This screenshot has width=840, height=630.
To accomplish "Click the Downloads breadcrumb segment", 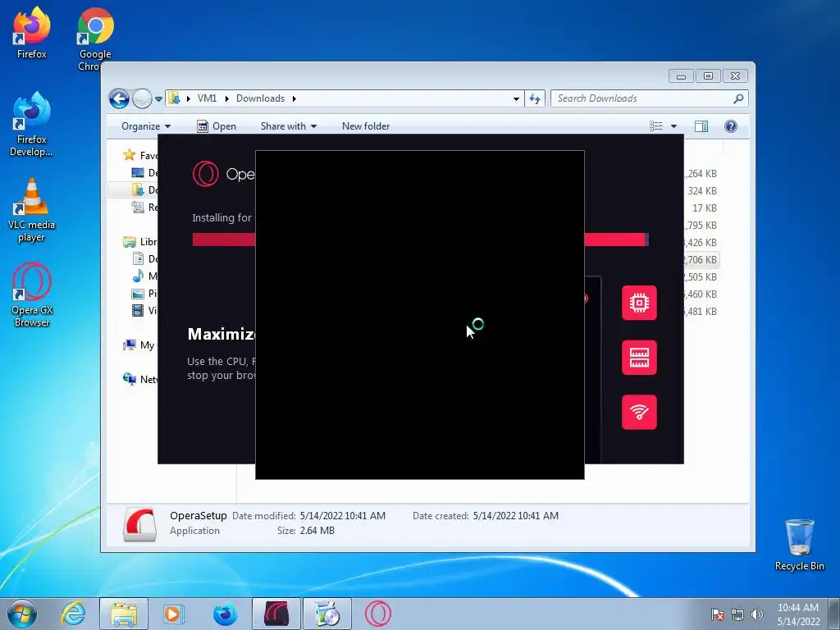I will click(x=260, y=98).
